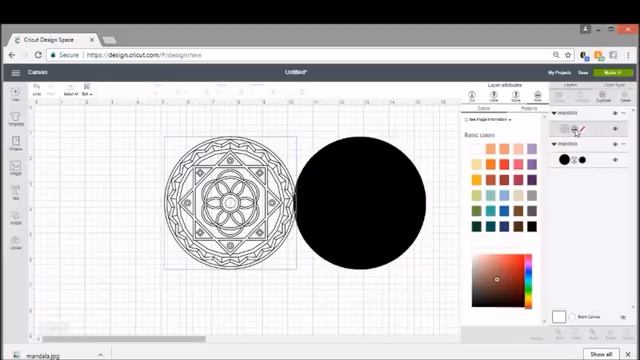Open the Templates panel
Screen dimensions: 640x360
point(16,119)
